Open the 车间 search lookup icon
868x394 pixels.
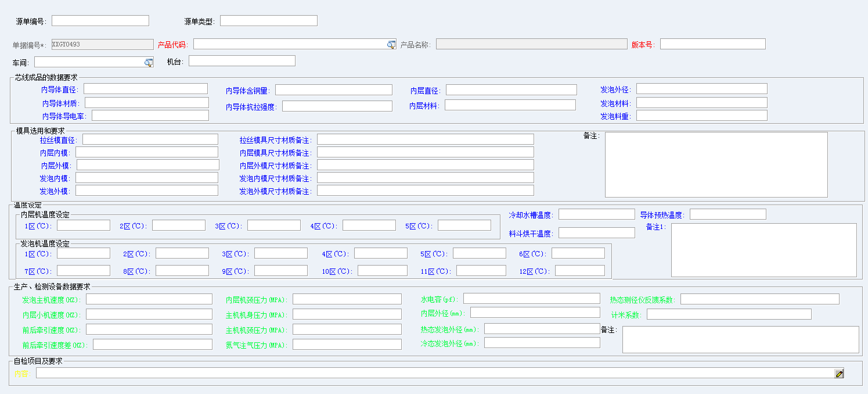[x=149, y=62]
